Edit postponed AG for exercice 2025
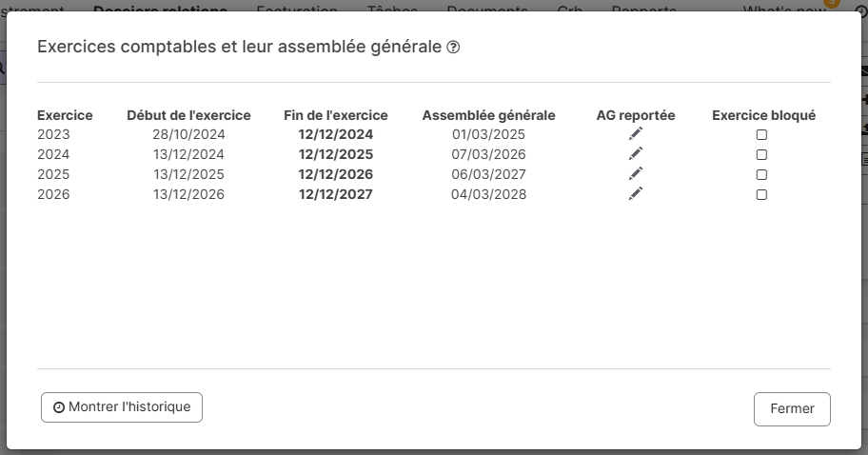This screenshot has width=868, height=455. [x=636, y=174]
